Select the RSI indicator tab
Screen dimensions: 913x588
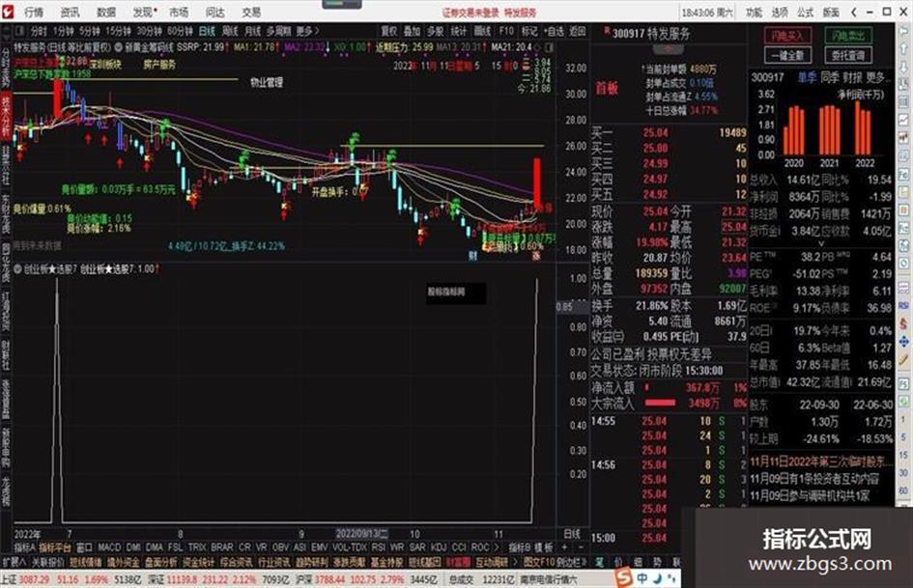pyautogui.click(x=379, y=547)
